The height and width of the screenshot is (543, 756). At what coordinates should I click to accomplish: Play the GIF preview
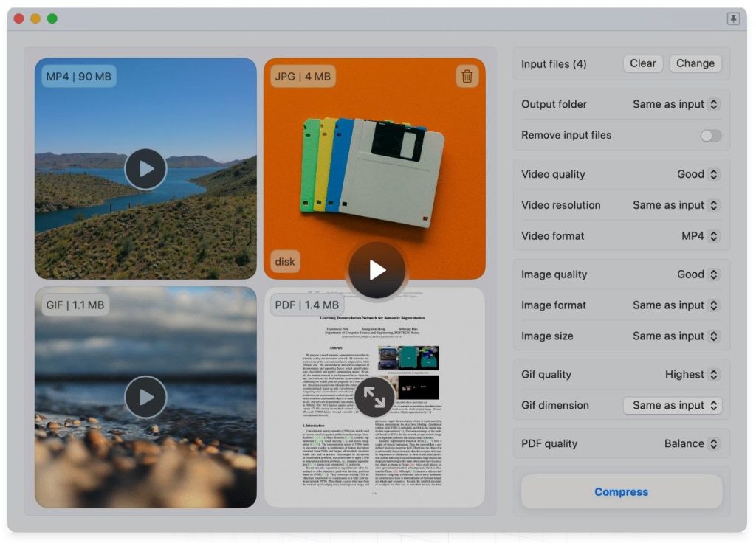point(145,397)
